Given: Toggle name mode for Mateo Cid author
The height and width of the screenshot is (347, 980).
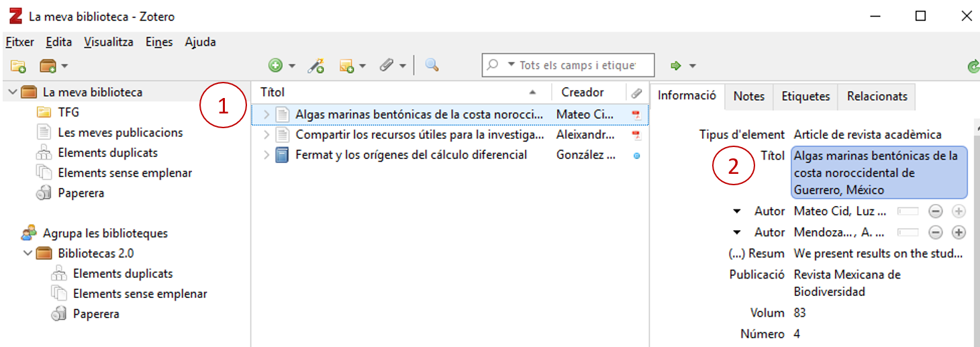Looking at the screenshot, I should click(x=908, y=211).
